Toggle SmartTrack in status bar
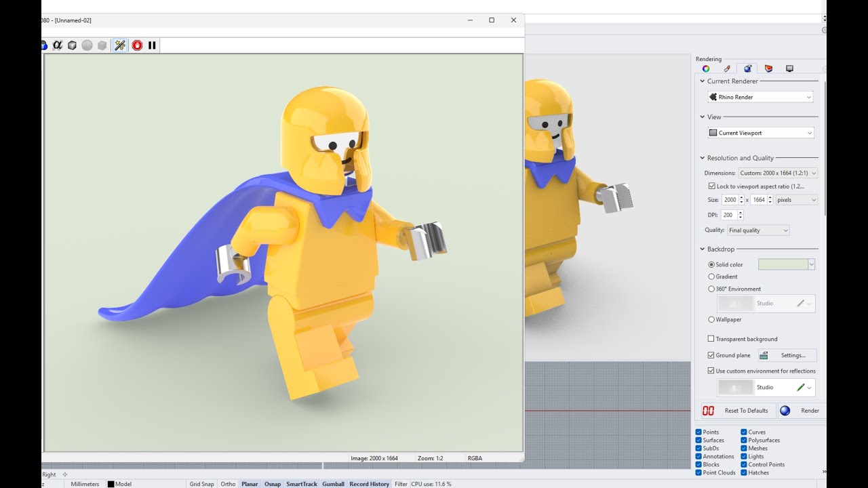The width and height of the screenshot is (868, 488). (x=302, y=484)
